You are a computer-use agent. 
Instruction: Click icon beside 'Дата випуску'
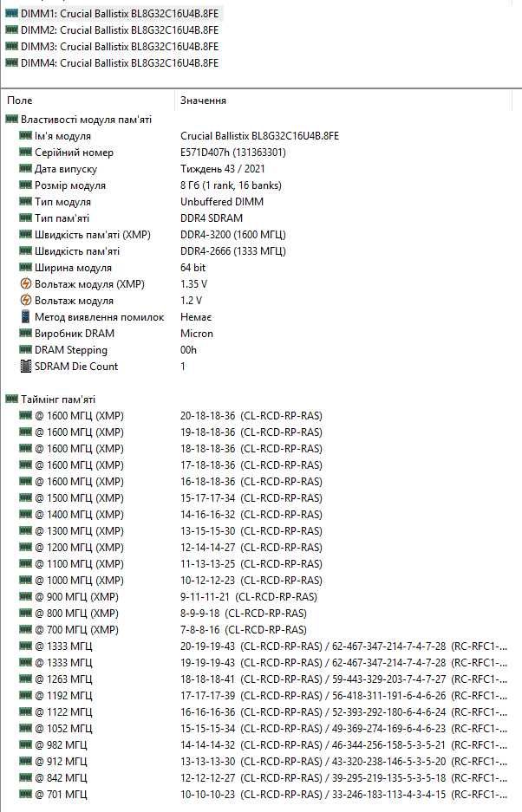coord(25,169)
